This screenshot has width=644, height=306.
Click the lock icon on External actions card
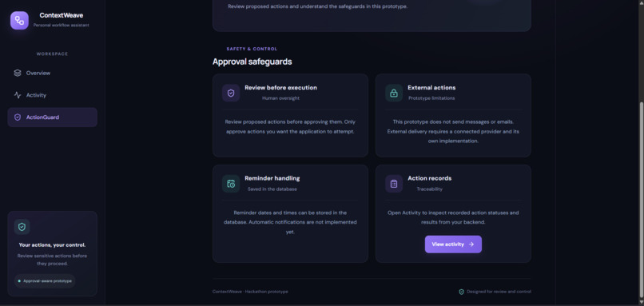click(394, 93)
